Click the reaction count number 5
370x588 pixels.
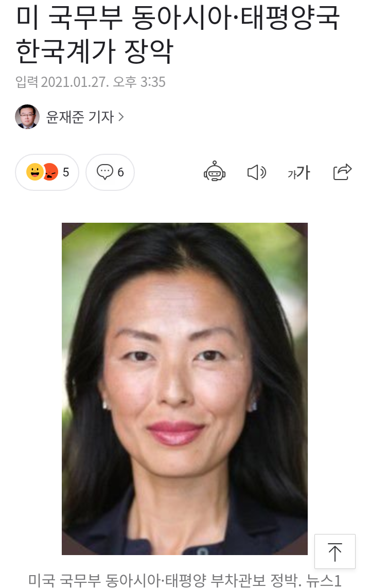pyautogui.click(x=66, y=172)
